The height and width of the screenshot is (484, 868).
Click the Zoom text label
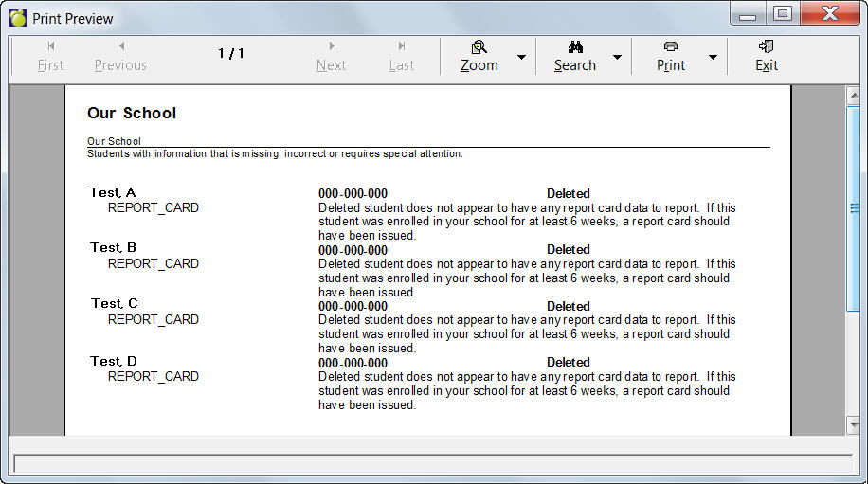pyautogui.click(x=479, y=65)
